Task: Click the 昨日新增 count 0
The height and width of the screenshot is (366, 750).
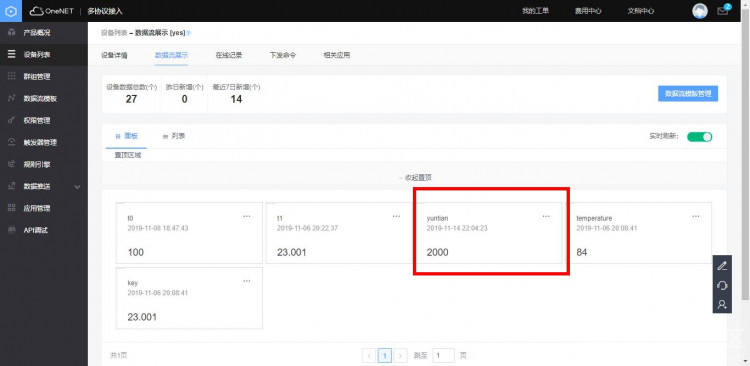Action: (x=185, y=99)
